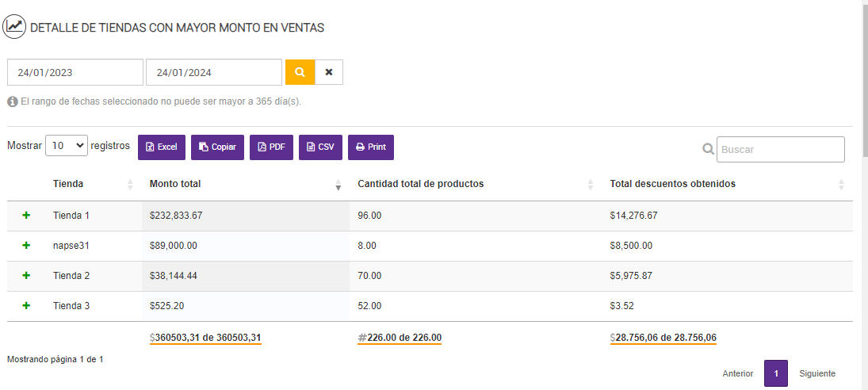
Task: Click the Siguiente pagination link
Action: (817, 373)
